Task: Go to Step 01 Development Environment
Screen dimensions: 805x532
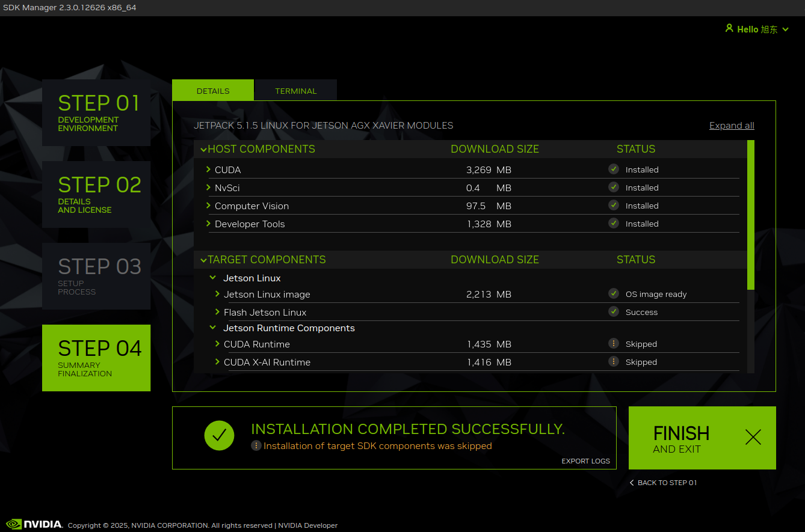Action: pos(96,112)
